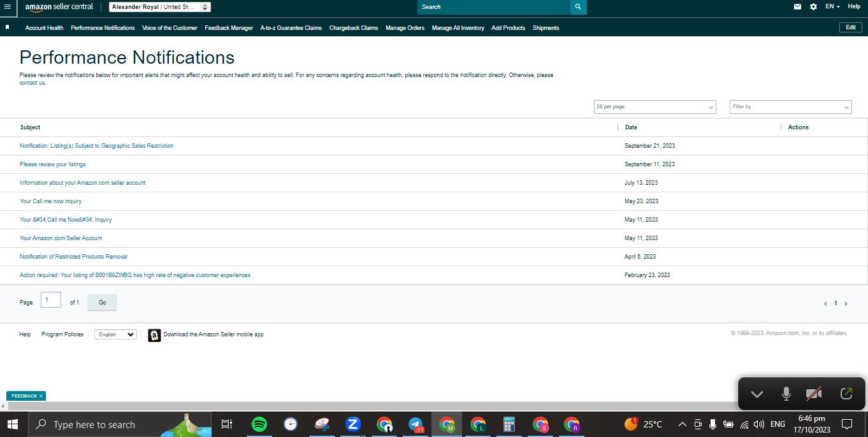Image resolution: width=868 pixels, height=437 pixels.
Task: Open the Filter by dropdown
Action: (790, 107)
